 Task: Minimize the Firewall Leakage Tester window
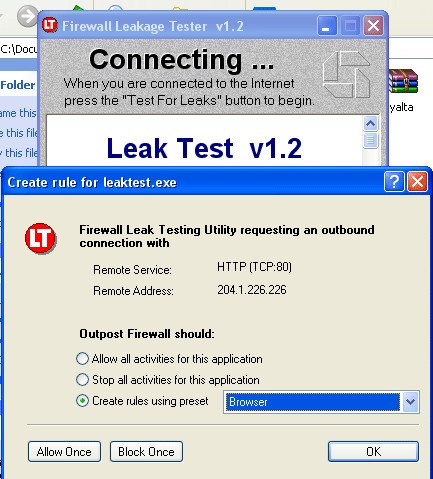327,26
